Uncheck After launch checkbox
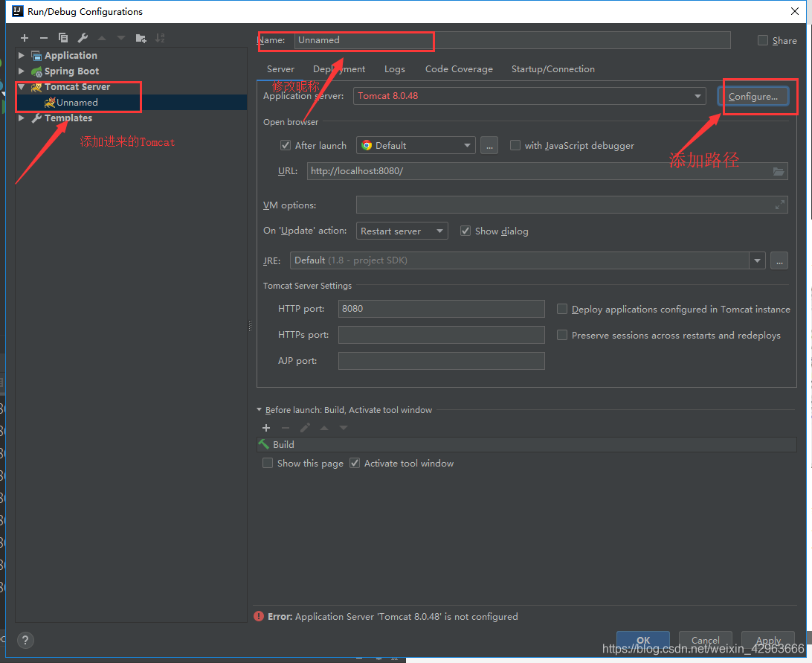This screenshot has width=812, height=663. tap(286, 146)
